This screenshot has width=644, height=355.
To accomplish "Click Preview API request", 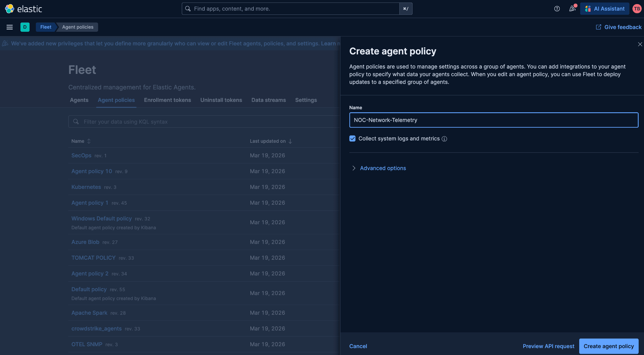I will pos(548,346).
